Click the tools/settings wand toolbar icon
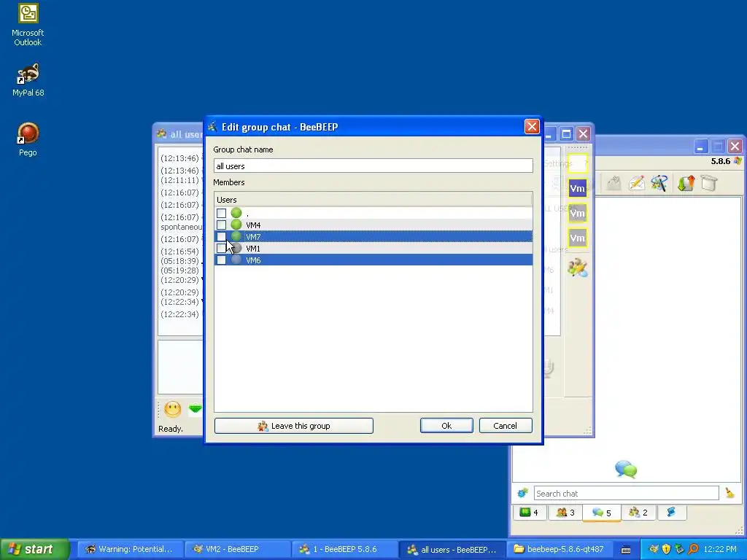The height and width of the screenshot is (560, 747). 659,183
